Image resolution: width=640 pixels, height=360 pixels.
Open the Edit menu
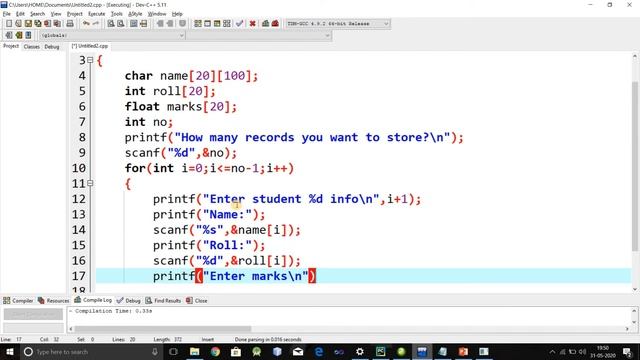[x=20, y=14]
